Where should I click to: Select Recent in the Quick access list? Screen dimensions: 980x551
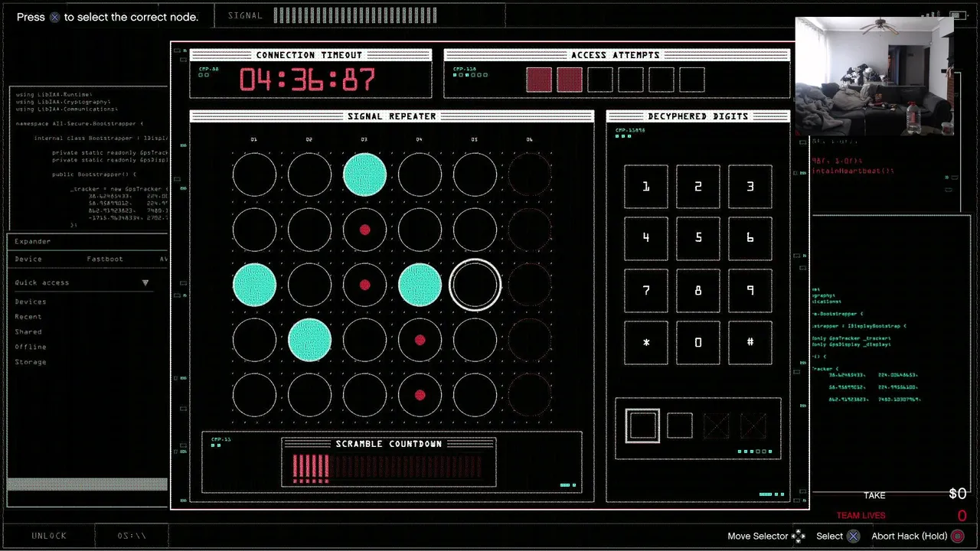coord(28,317)
